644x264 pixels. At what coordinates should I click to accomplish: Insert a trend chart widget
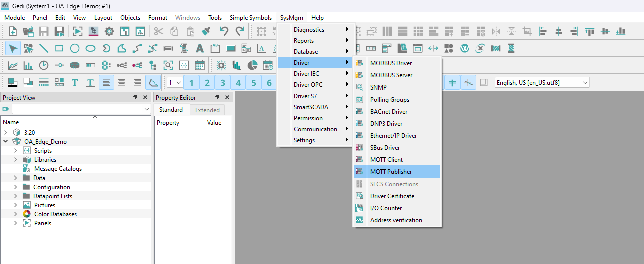click(x=13, y=65)
